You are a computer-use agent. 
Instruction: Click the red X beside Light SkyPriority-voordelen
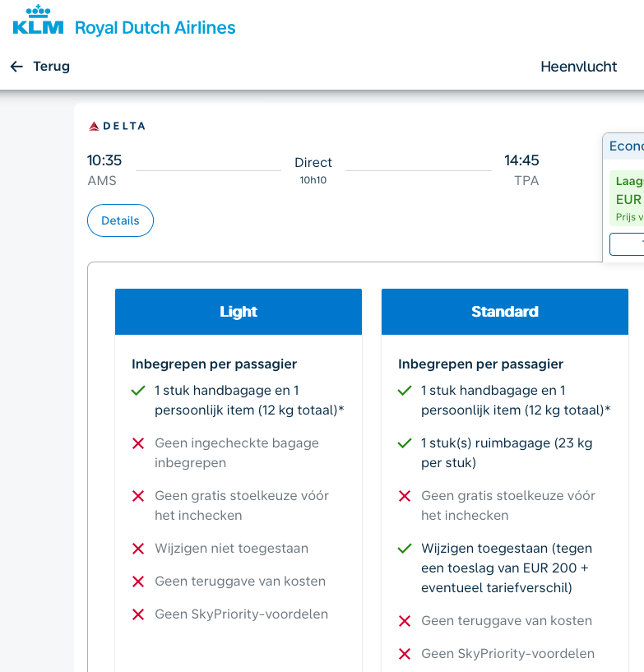138,614
